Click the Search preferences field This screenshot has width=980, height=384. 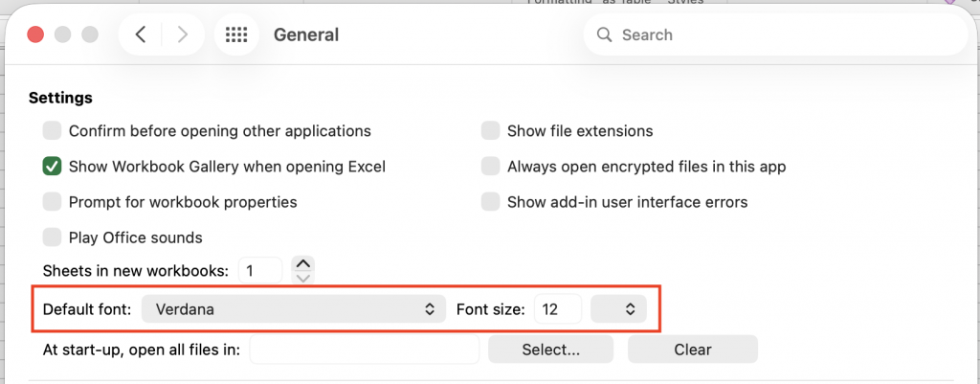tap(775, 35)
